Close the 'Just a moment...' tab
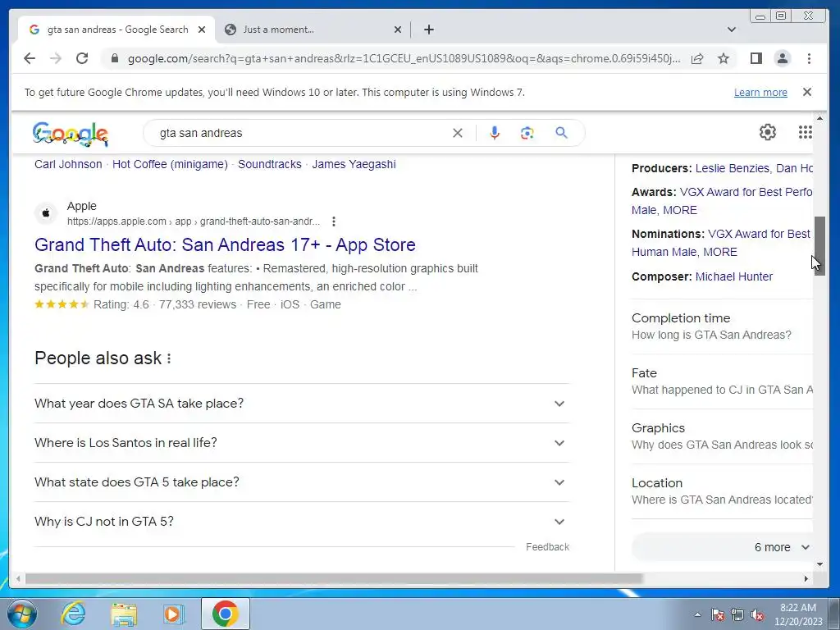 click(398, 30)
